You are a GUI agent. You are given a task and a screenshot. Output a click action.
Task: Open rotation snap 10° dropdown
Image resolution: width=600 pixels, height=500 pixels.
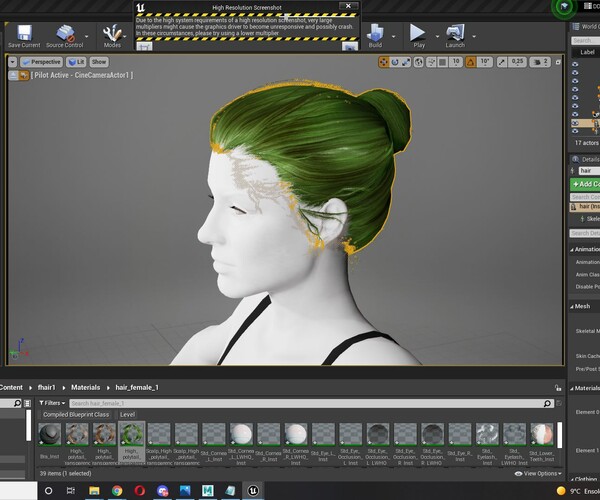(485, 62)
